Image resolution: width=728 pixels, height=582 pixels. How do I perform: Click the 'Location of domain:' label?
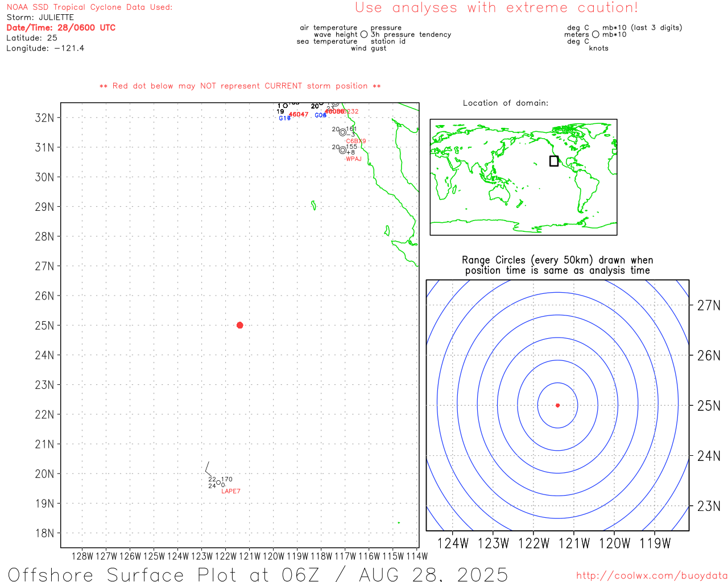(x=506, y=103)
